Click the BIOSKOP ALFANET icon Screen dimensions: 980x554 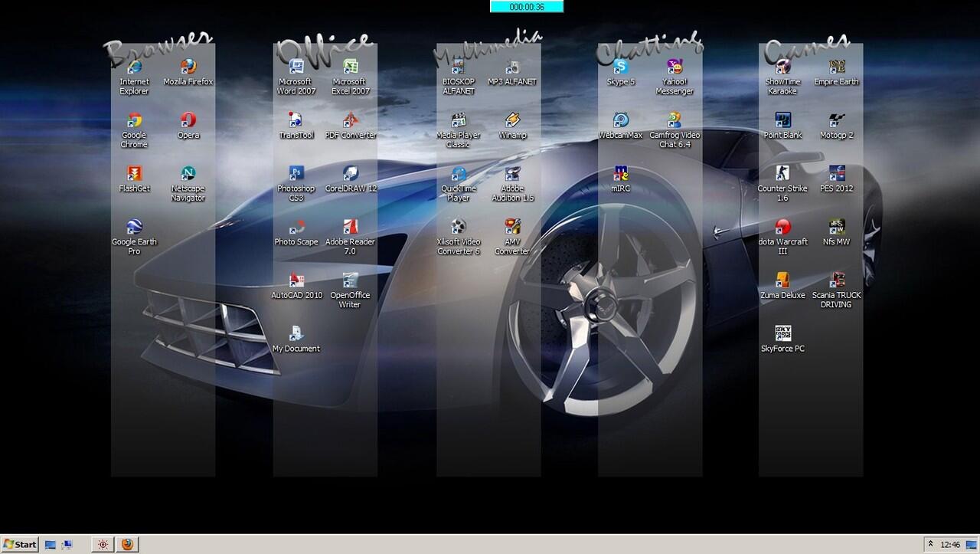point(459,67)
